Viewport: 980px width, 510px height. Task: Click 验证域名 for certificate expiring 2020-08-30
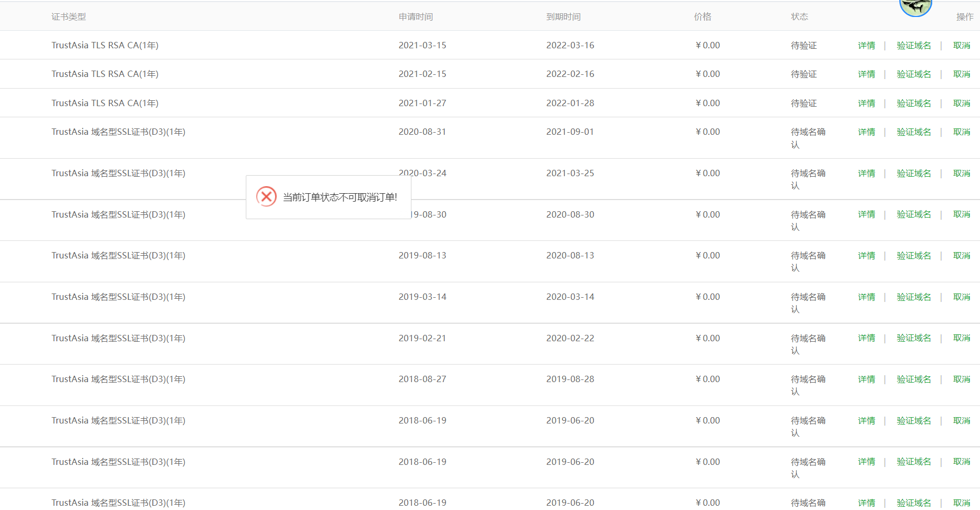(914, 214)
